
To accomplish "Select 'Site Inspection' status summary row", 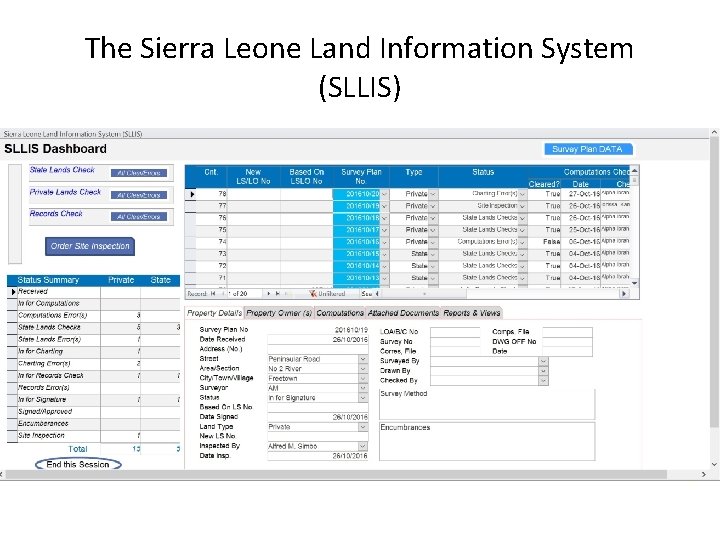I will point(94,435).
